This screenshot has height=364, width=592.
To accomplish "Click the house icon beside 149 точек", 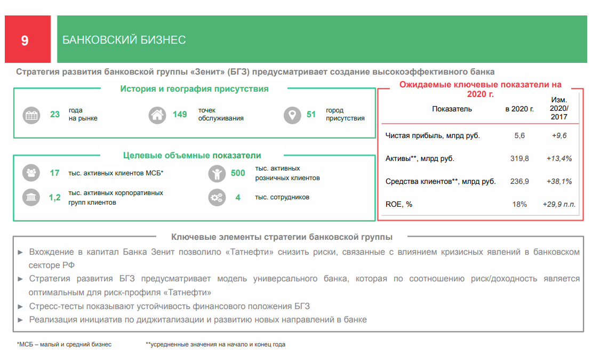I will click(x=157, y=115).
